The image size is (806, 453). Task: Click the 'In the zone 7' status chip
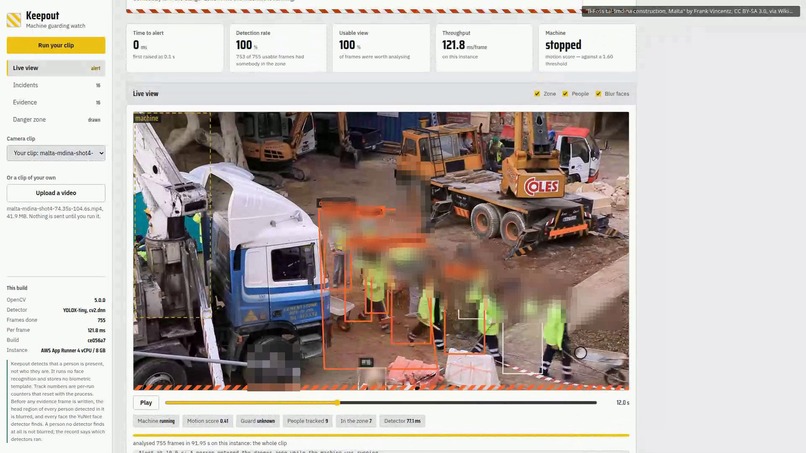pos(356,421)
